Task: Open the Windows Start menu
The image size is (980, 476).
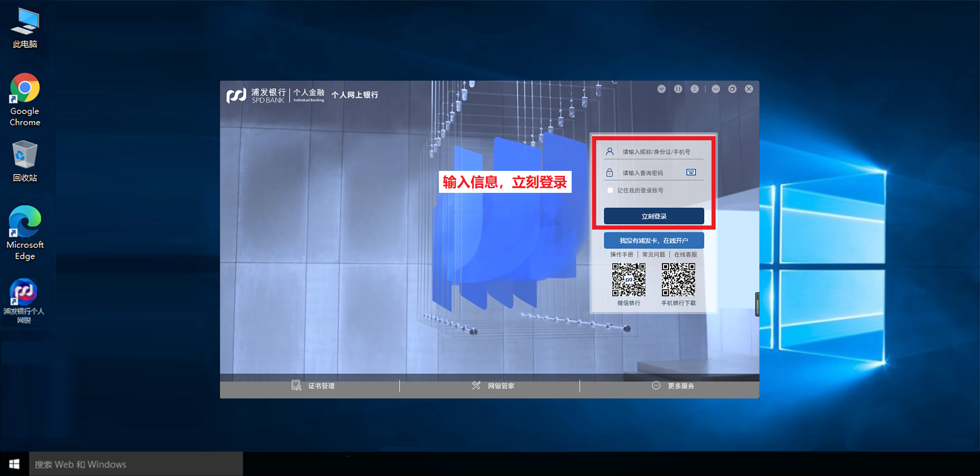Action: (x=14, y=464)
